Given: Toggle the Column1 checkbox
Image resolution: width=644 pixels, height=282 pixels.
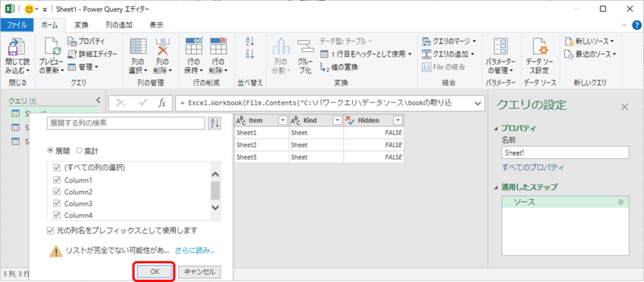Looking at the screenshot, I should 56,180.
